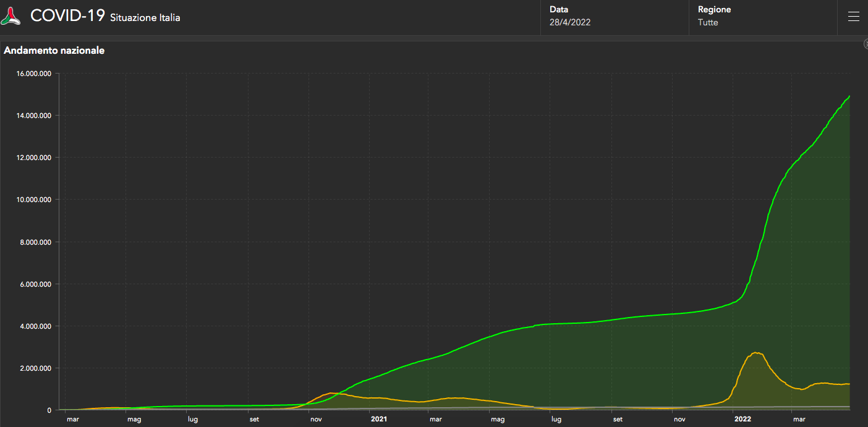
Task: Open the hamburger menu in the header
Action: tap(854, 17)
